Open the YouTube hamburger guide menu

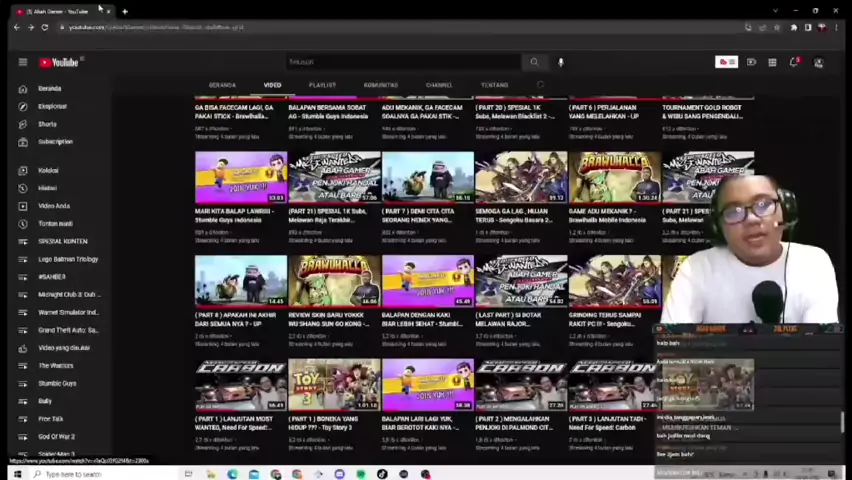(22, 62)
